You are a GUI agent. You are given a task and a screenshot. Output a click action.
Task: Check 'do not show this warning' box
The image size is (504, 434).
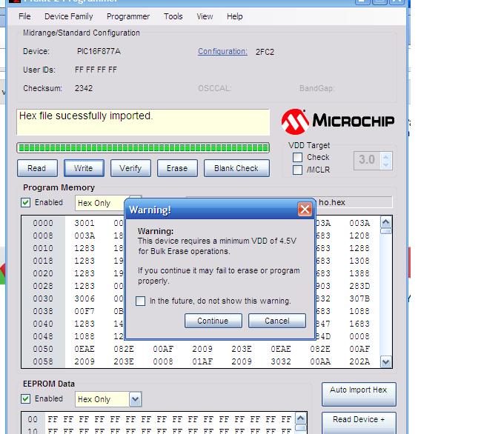[x=141, y=301]
